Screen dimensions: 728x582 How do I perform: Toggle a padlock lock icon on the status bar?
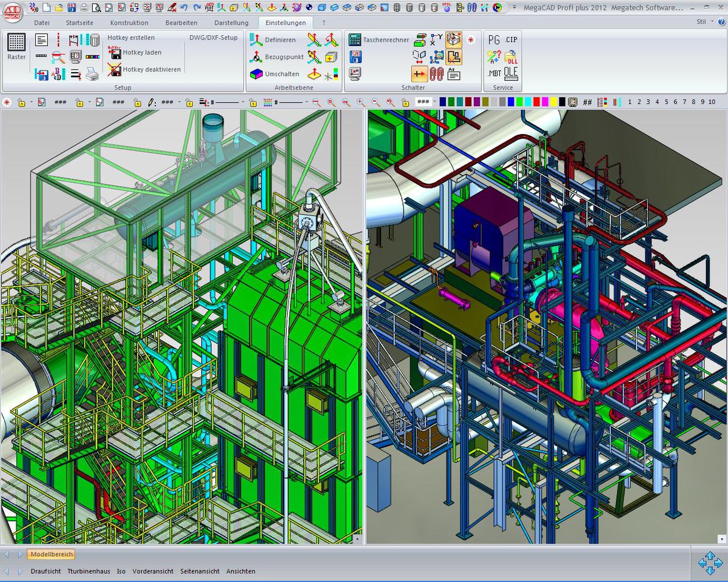coord(22,101)
